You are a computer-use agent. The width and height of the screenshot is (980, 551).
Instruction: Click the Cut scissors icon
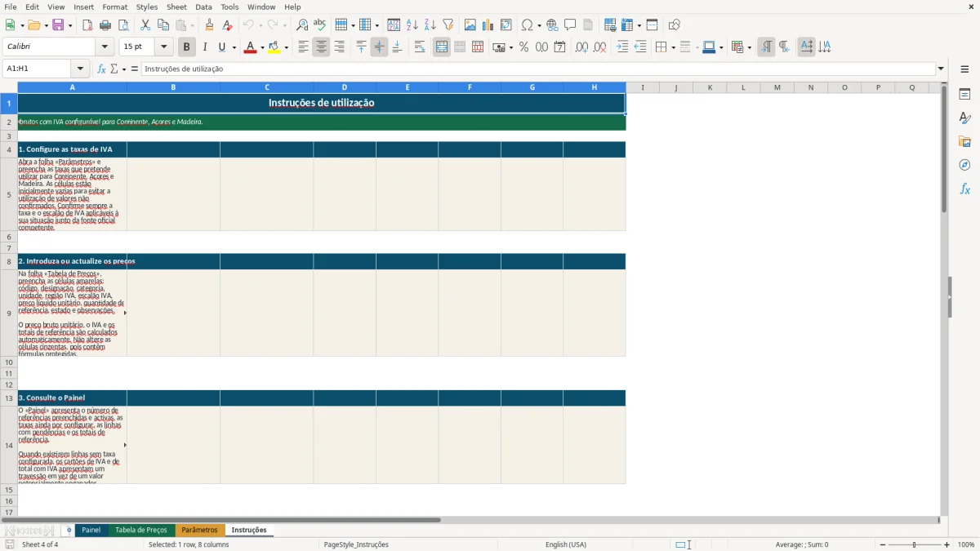click(x=145, y=25)
